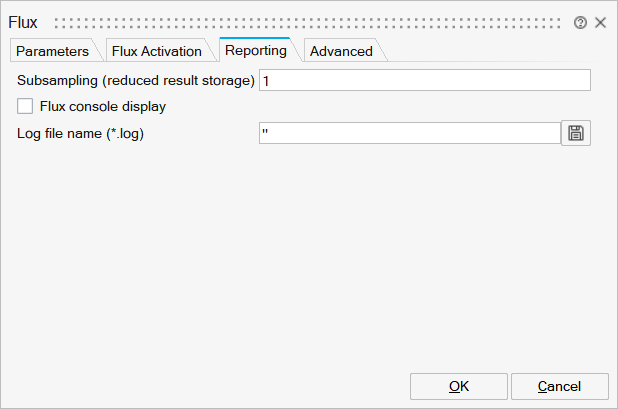Go to the Advanced tab
This screenshot has height=409, width=618.
[x=341, y=51]
